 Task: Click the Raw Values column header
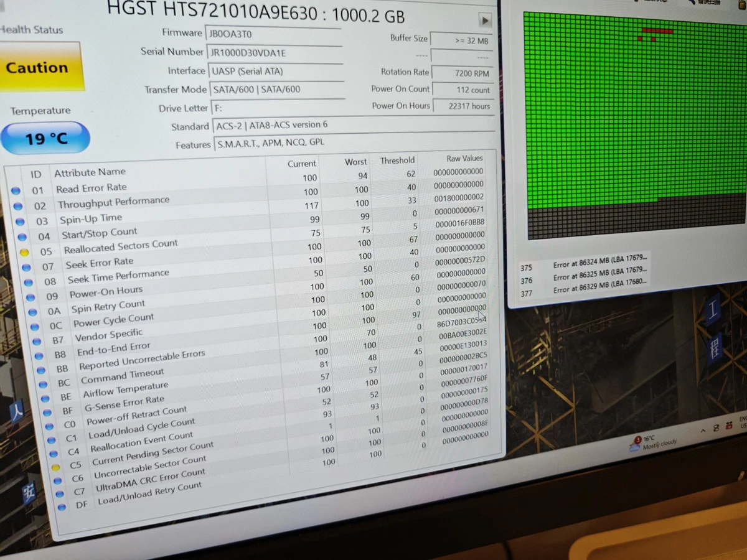[464, 159]
